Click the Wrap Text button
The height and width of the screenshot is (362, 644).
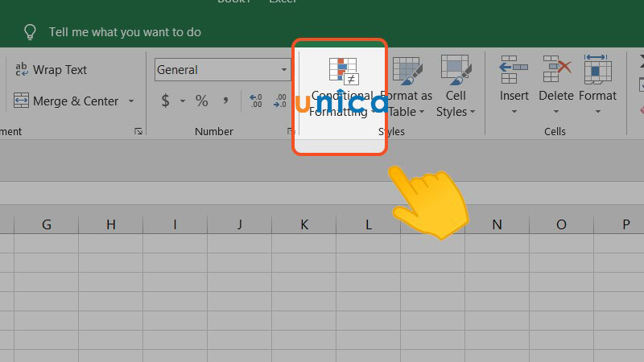pyautogui.click(x=51, y=70)
